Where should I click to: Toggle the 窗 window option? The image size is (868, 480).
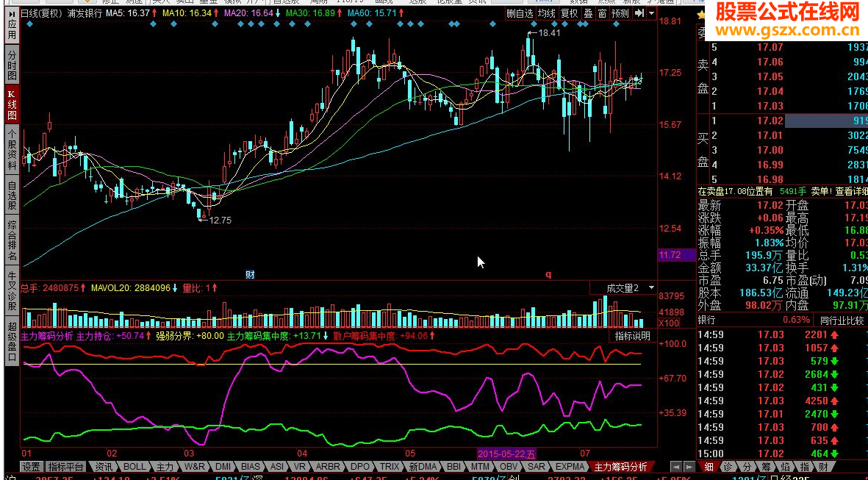[x=602, y=13]
